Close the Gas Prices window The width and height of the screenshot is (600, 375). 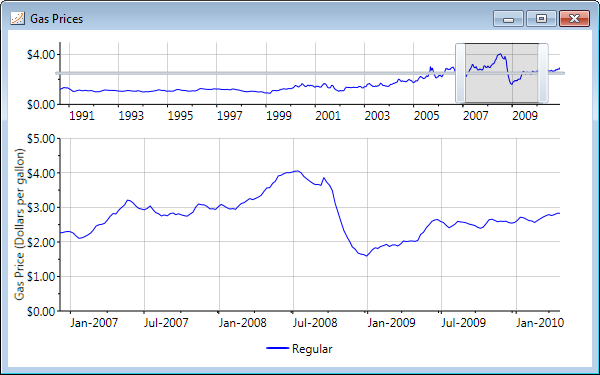[x=574, y=19]
